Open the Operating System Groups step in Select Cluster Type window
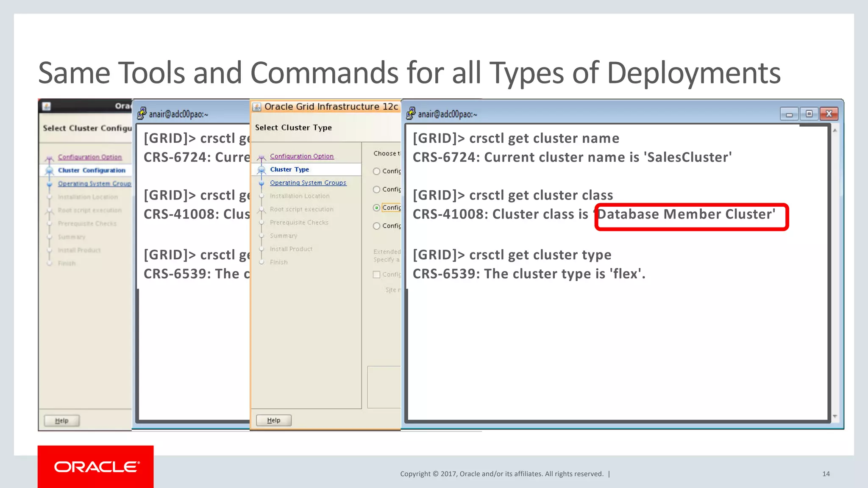 pyautogui.click(x=308, y=183)
